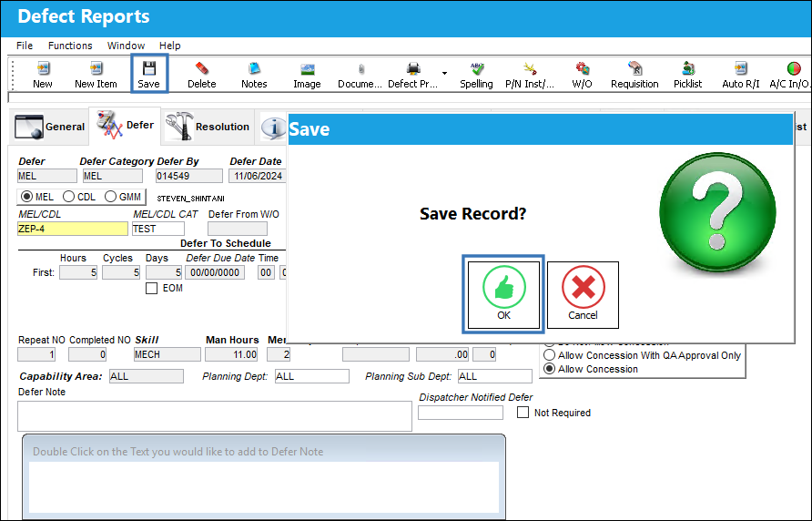Click the Planning Sub Dept field
The height and width of the screenshot is (521, 812).
click(x=495, y=376)
